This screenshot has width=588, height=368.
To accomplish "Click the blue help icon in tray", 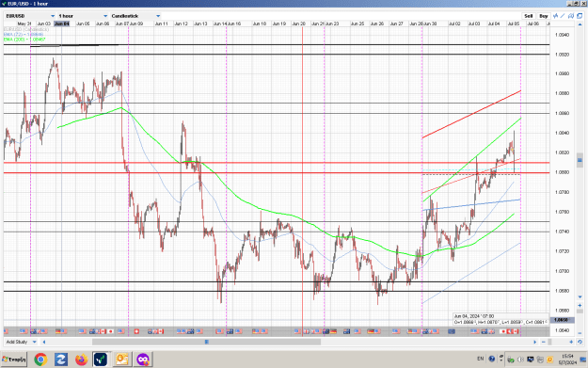I will [x=492, y=359].
